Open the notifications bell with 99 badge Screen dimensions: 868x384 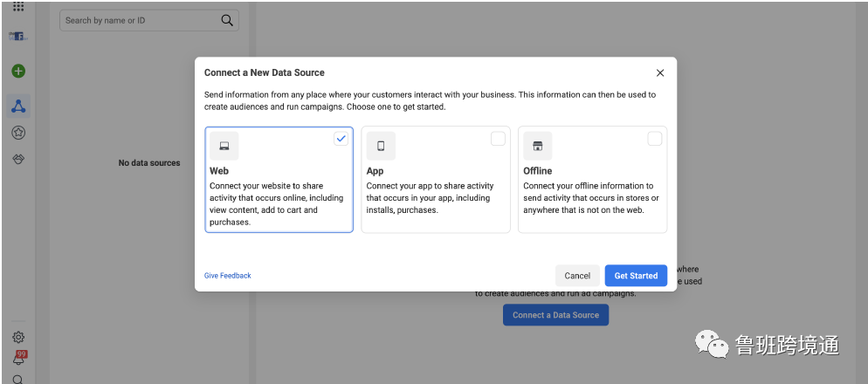click(x=19, y=358)
